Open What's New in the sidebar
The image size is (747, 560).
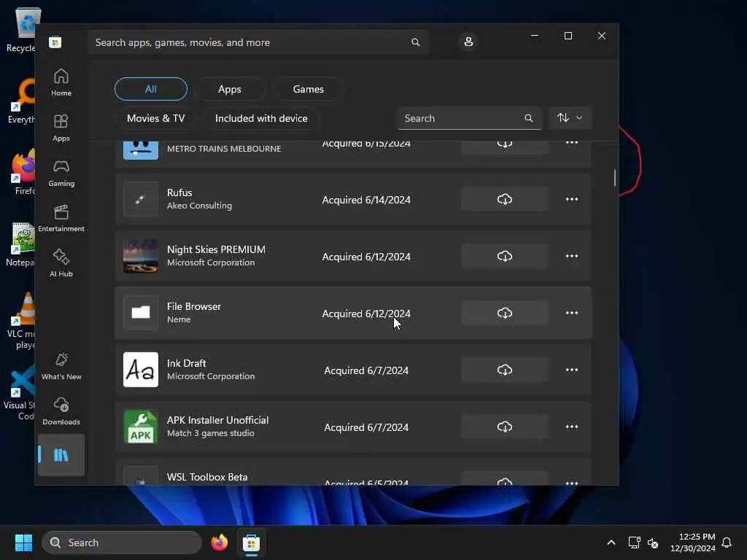point(61,366)
